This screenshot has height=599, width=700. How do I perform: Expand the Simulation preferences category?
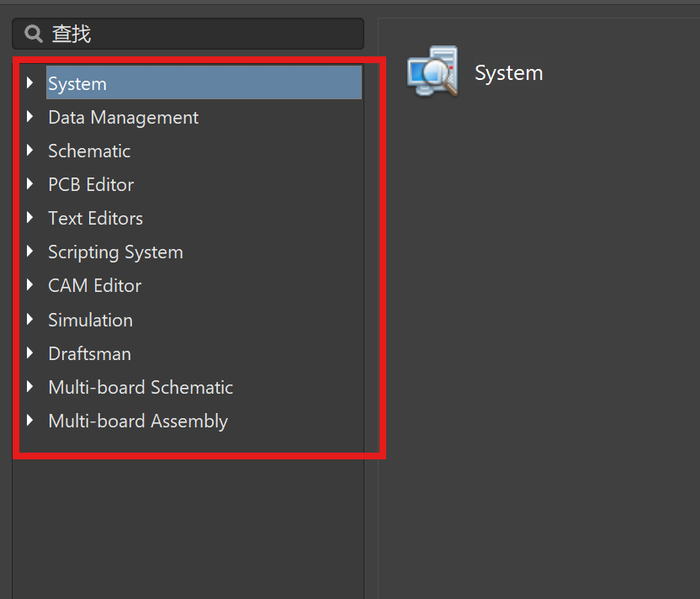point(30,320)
